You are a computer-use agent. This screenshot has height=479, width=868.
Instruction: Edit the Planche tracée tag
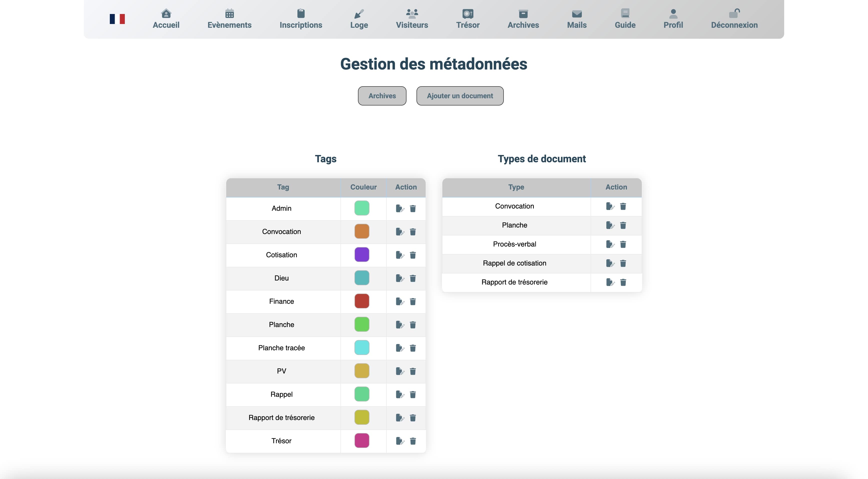(400, 348)
